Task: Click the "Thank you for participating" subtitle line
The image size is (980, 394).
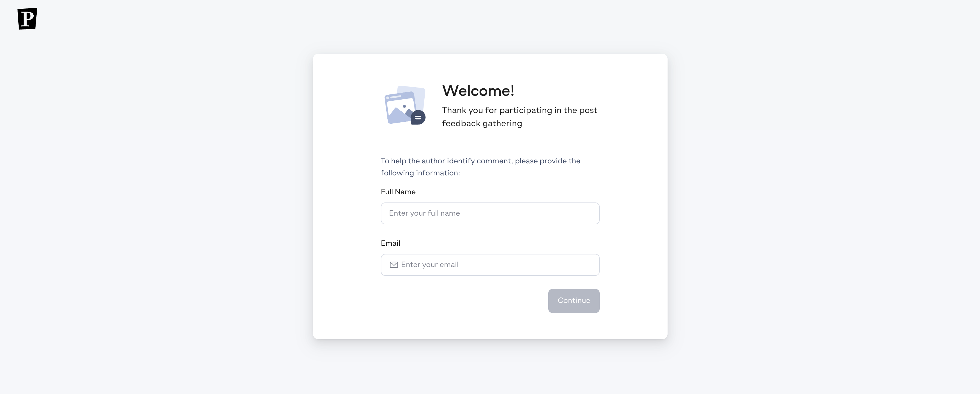Action: pyautogui.click(x=520, y=110)
